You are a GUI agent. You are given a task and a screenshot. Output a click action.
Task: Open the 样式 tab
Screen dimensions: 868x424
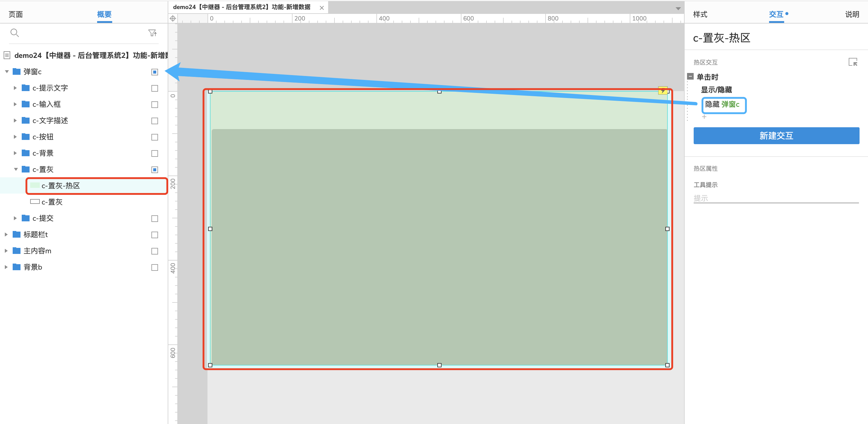700,14
